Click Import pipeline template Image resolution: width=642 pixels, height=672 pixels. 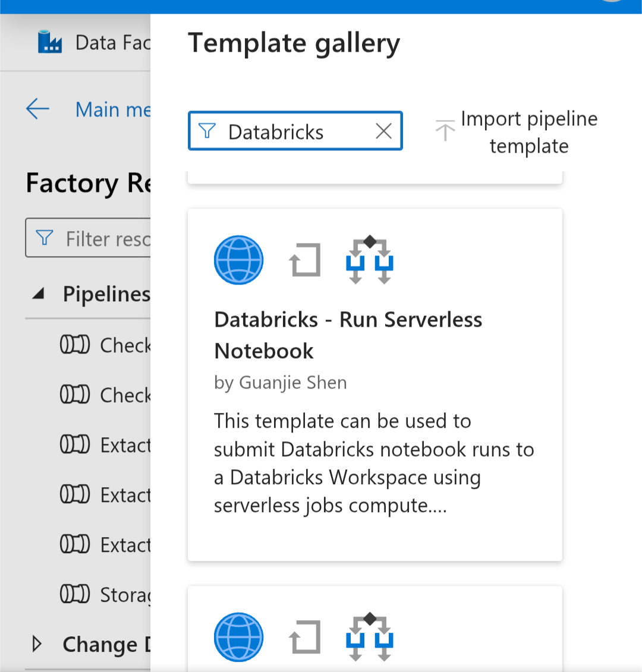pyautogui.click(x=528, y=131)
